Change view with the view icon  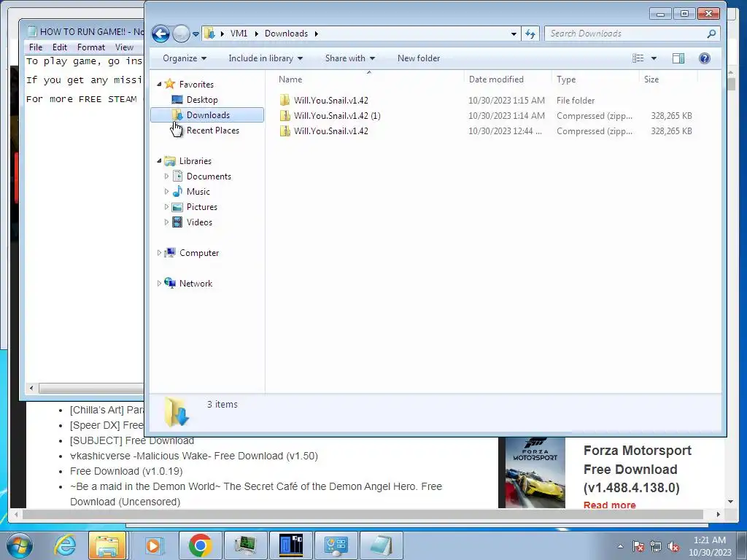click(x=638, y=58)
